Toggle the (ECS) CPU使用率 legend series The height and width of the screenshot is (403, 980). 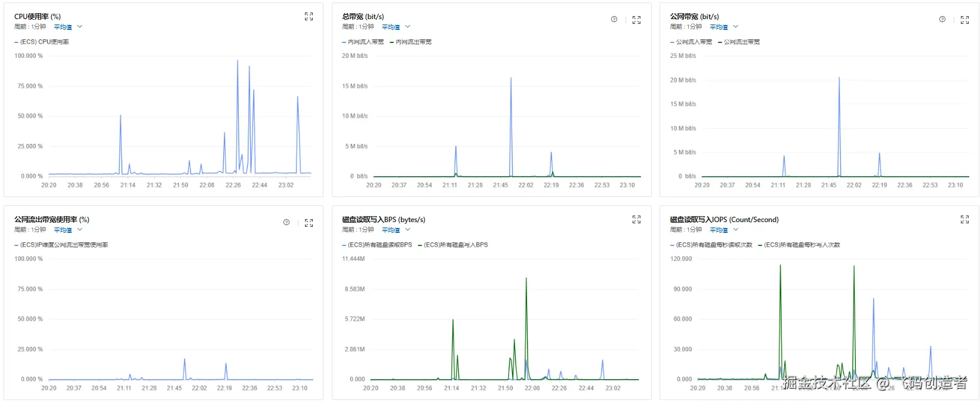pos(42,42)
